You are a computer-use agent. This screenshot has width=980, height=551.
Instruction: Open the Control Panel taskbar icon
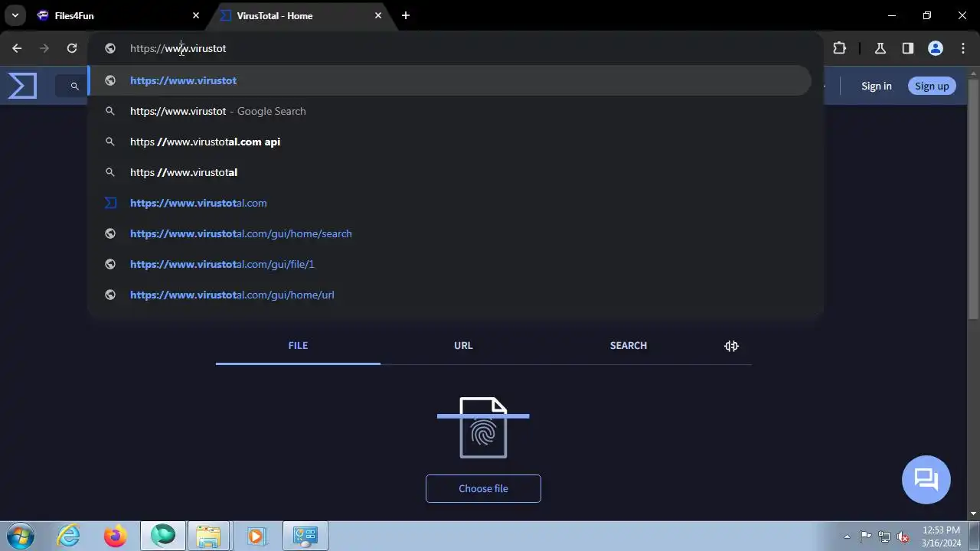click(x=305, y=536)
